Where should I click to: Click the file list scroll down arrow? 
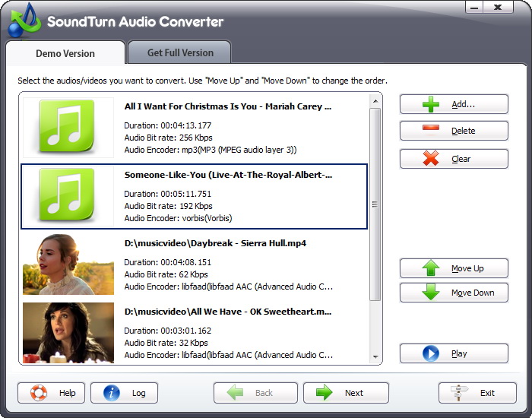coord(375,356)
